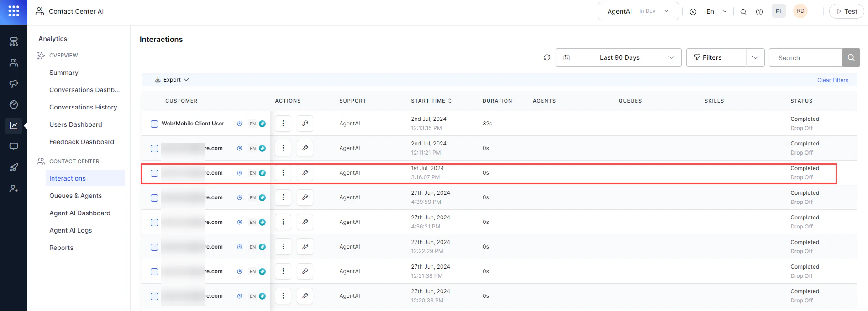Open three-dot menu for 12:20:33 PM row
The image size is (868, 311).
pyautogui.click(x=283, y=296)
